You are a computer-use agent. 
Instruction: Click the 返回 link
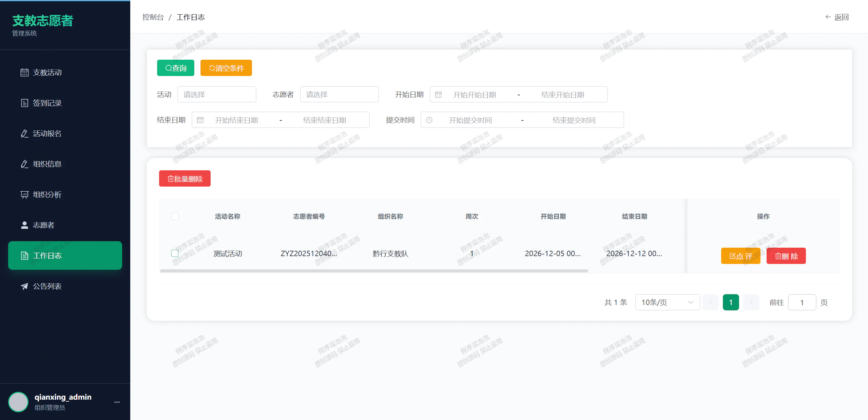(837, 17)
